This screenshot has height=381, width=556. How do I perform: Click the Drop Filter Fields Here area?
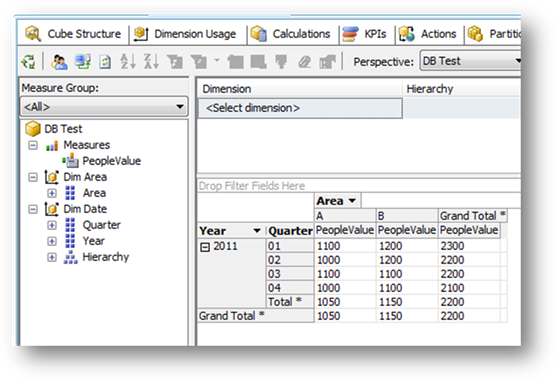click(359, 186)
